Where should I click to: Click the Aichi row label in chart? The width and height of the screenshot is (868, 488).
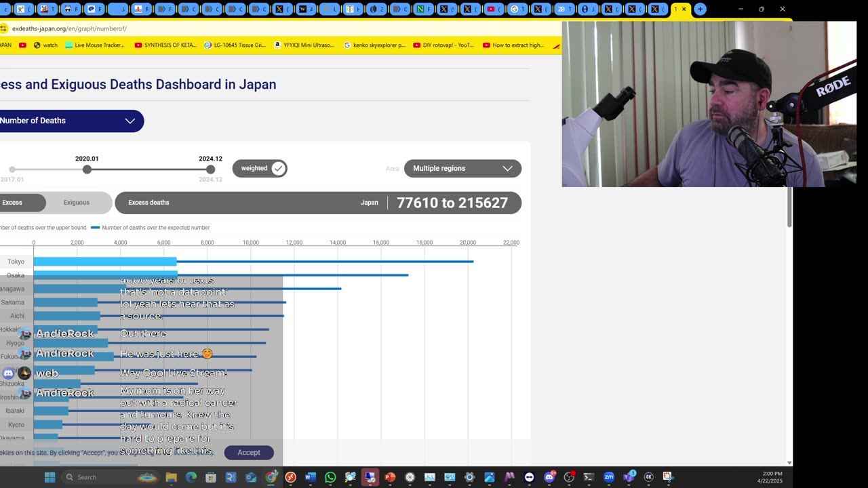pyautogui.click(x=18, y=316)
